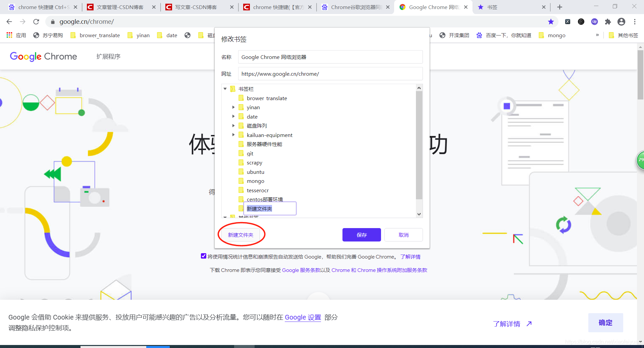This screenshot has height=348, width=644.
Task: Open Google 服务条款 link
Action: (301, 270)
